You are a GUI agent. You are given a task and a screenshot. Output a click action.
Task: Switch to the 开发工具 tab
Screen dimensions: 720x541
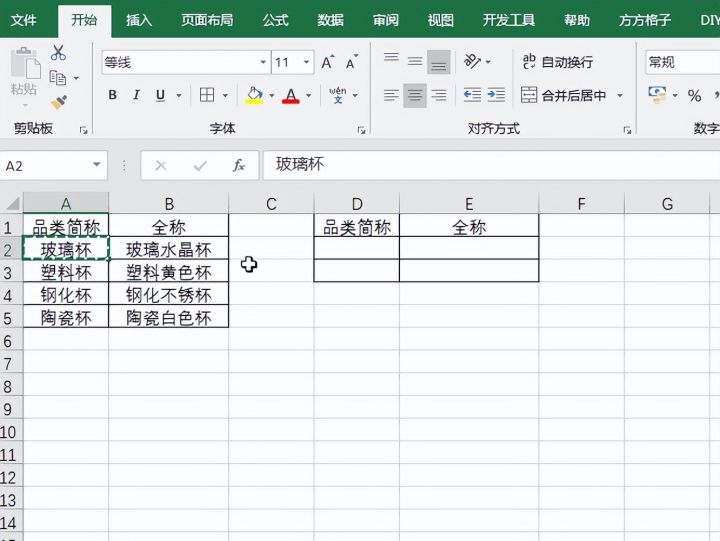(x=508, y=20)
